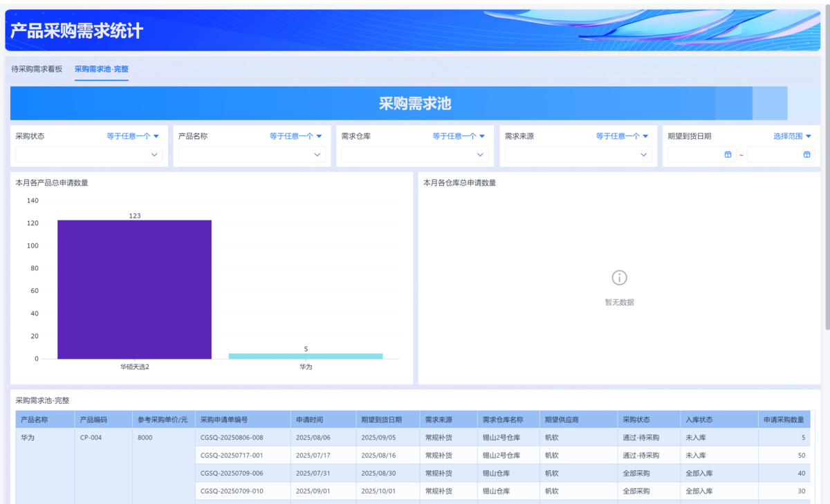Click the 期望供应商 column header

pos(578,420)
